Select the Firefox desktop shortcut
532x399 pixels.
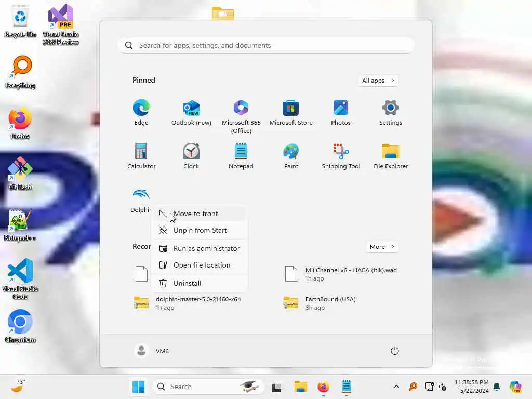click(x=20, y=123)
